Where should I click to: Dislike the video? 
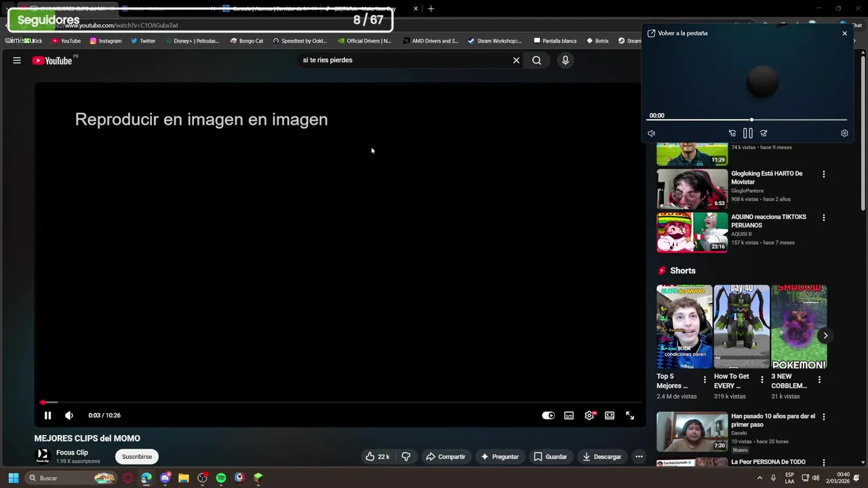pos(406,457)
